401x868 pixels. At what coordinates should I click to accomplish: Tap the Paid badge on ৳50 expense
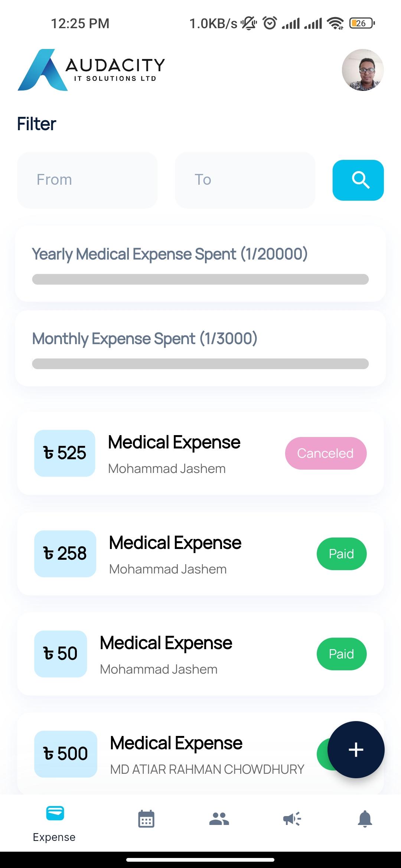pyautogui.click(x=341, y=654)
